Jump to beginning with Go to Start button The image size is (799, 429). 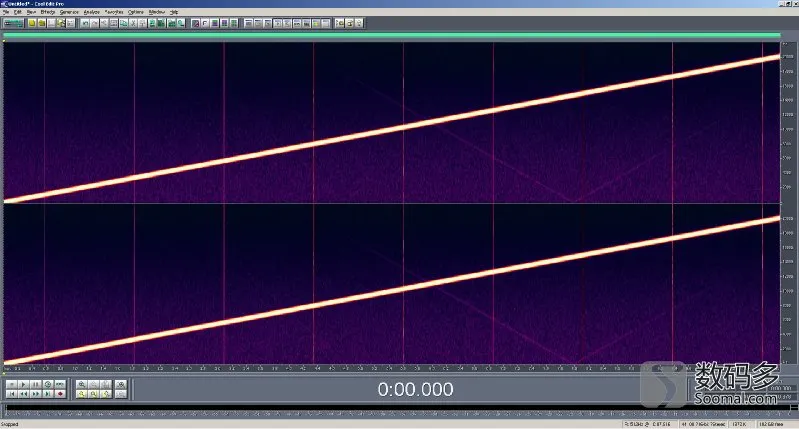coord(12,394)
